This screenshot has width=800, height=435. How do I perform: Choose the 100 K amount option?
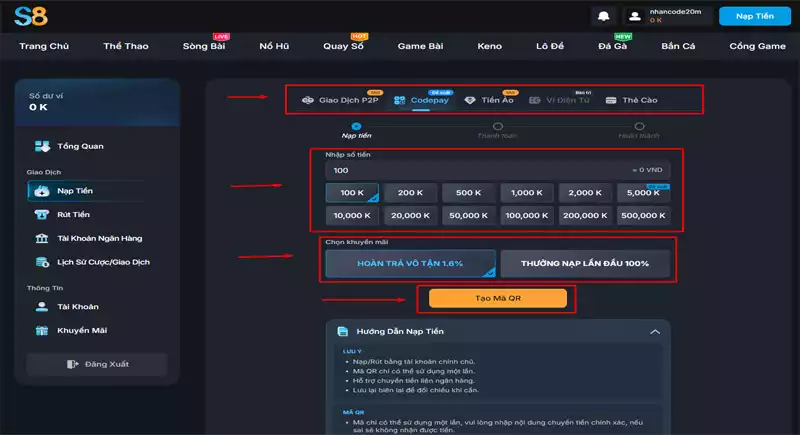pos(352,193)
